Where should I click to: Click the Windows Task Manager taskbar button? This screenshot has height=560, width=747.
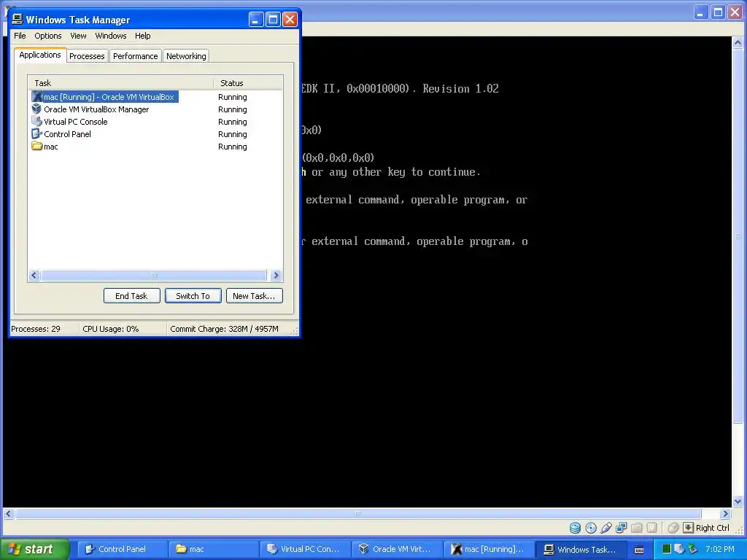(x=581, y=549)
